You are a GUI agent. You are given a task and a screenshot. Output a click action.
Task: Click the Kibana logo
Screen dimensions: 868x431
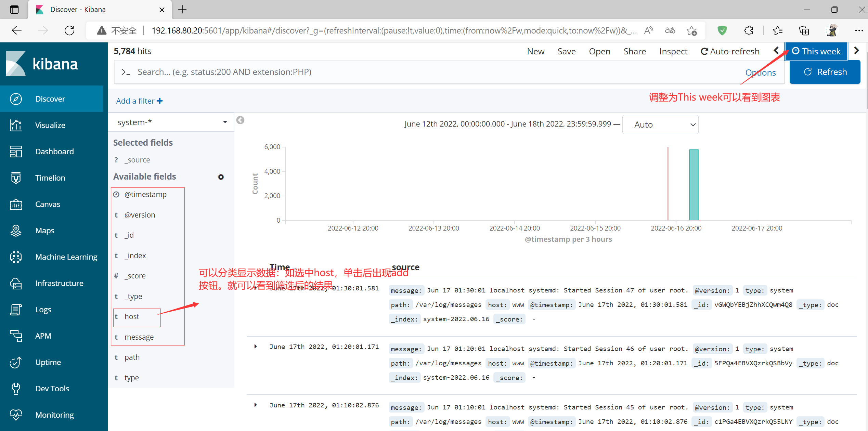[42, 64]
